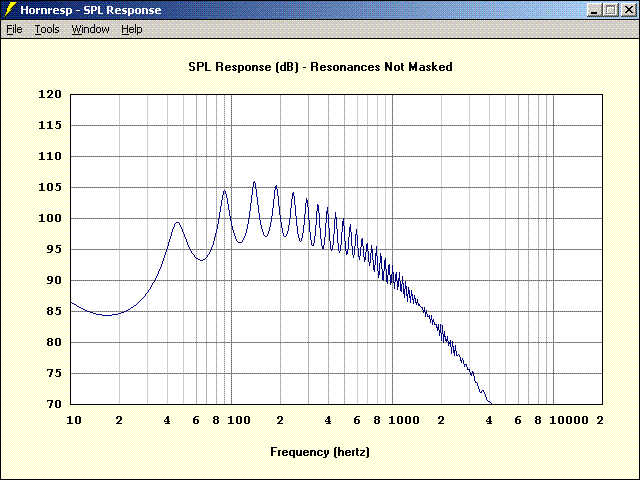Maximize the Hornresp window
The image size is (640, 480).
(611, 10)
